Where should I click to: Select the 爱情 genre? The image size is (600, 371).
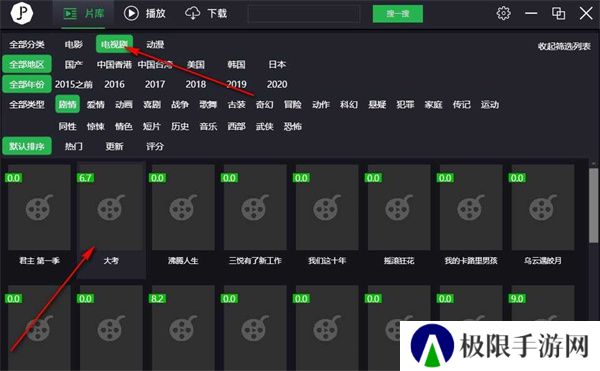96,104
